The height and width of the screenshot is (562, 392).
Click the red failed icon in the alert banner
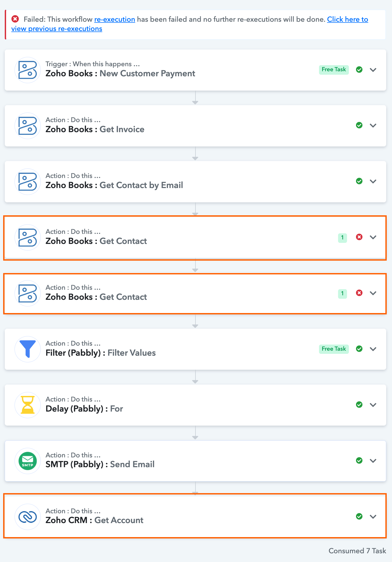coord(15,19)
